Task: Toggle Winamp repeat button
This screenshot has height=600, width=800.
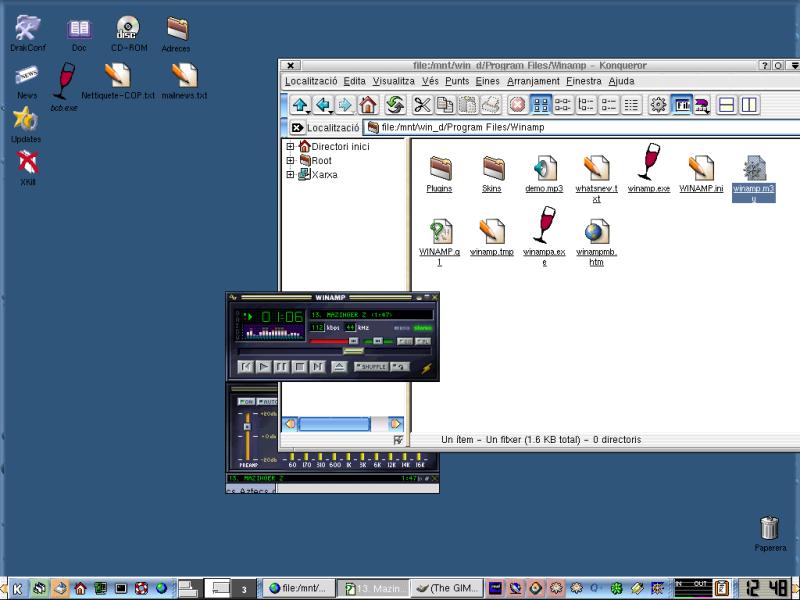Action: (400, 367)
